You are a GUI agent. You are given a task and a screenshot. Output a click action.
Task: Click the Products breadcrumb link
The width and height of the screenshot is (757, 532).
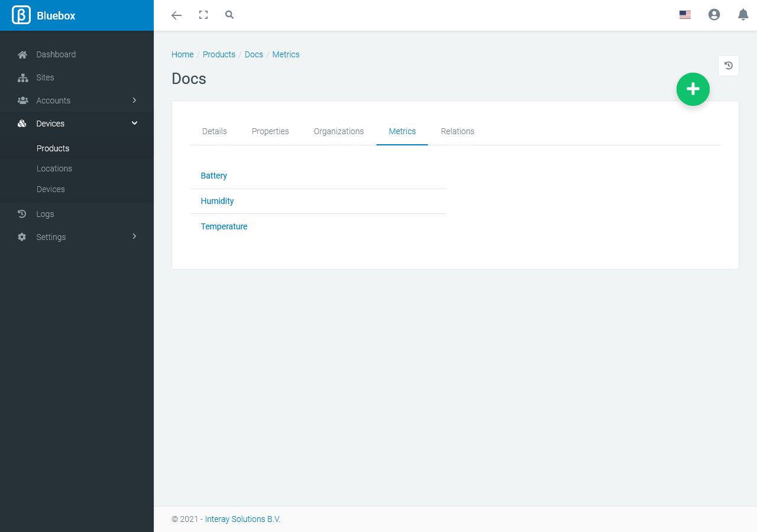[x=219, y=54]
